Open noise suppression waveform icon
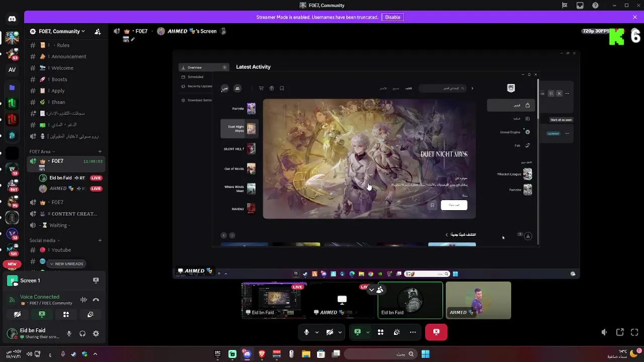Viewport: 644px width, 362px height. coord(84,300)
